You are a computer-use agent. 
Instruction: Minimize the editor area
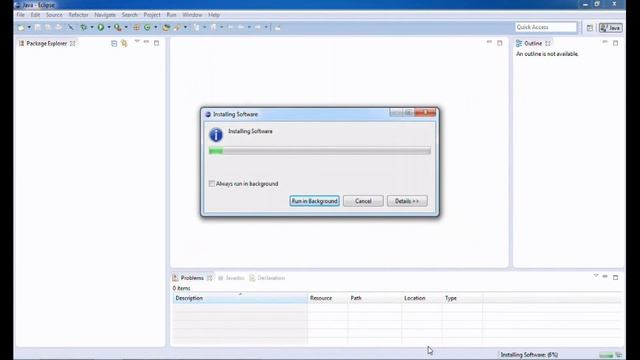[489, 42]
